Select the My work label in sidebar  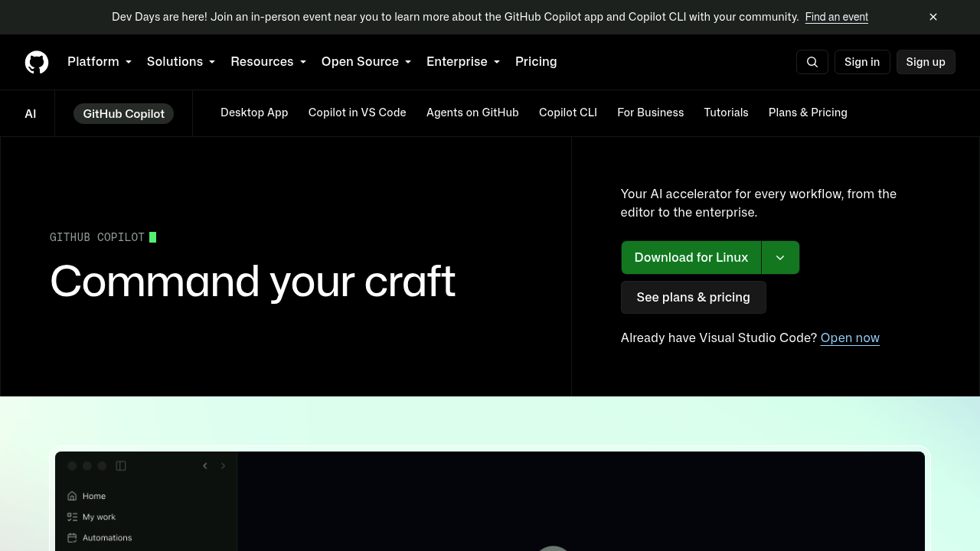tap(99, 517)
